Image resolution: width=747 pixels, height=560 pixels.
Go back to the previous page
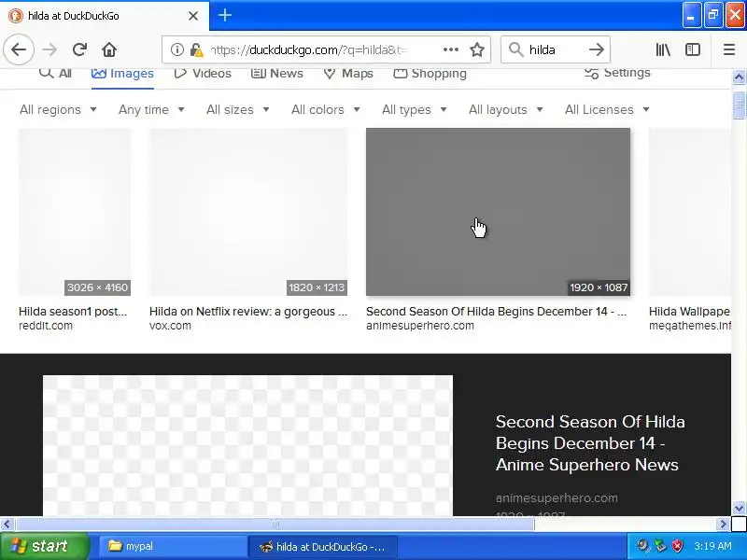(19, 49)
